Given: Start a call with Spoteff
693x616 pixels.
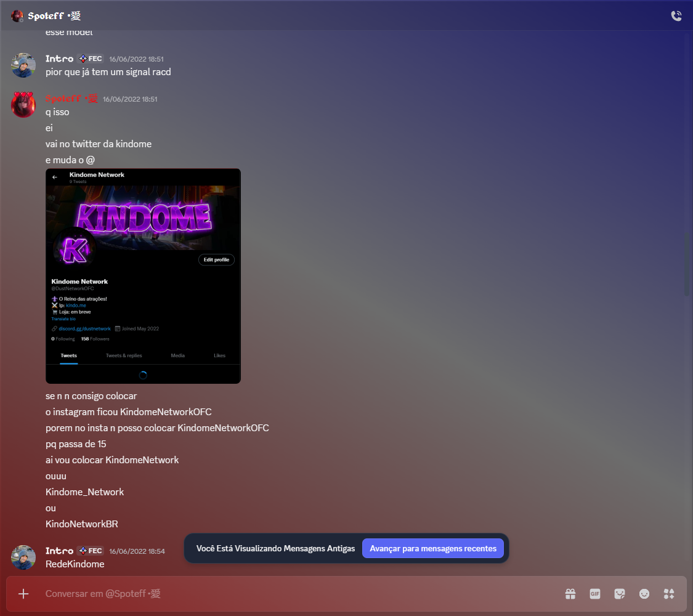Looking at the screenshot, I should [676, 16].
